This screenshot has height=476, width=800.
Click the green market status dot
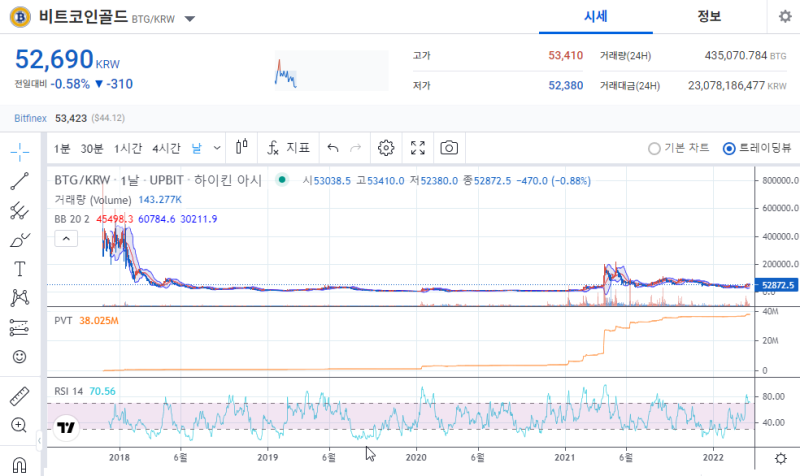(282, 180)
